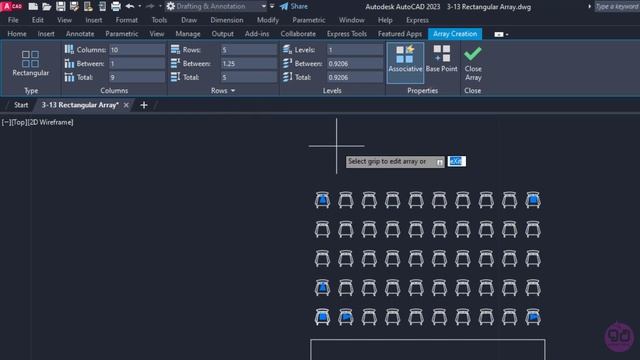Click the Share button
The width and height of the screenshot is (640, 360).
click(x=294, y=6)
